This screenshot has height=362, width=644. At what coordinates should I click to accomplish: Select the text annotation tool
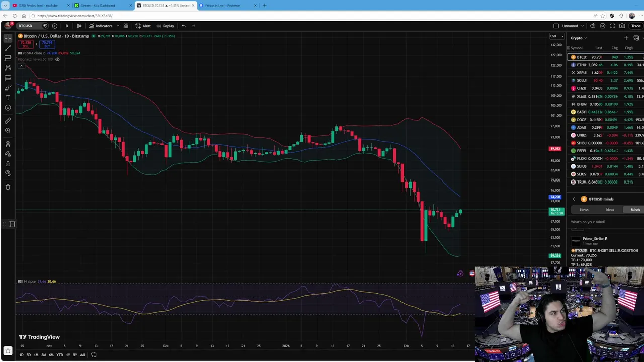(x=8, y=98)
